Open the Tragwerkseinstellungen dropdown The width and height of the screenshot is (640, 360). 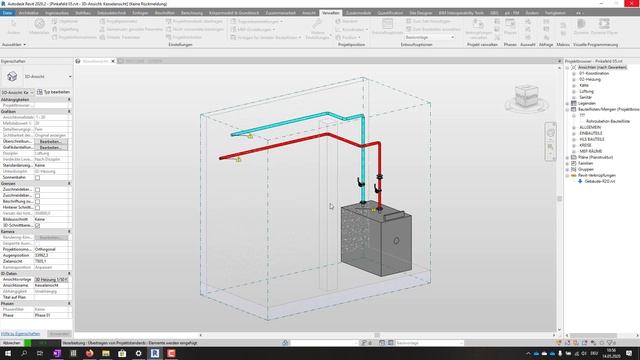256,21
